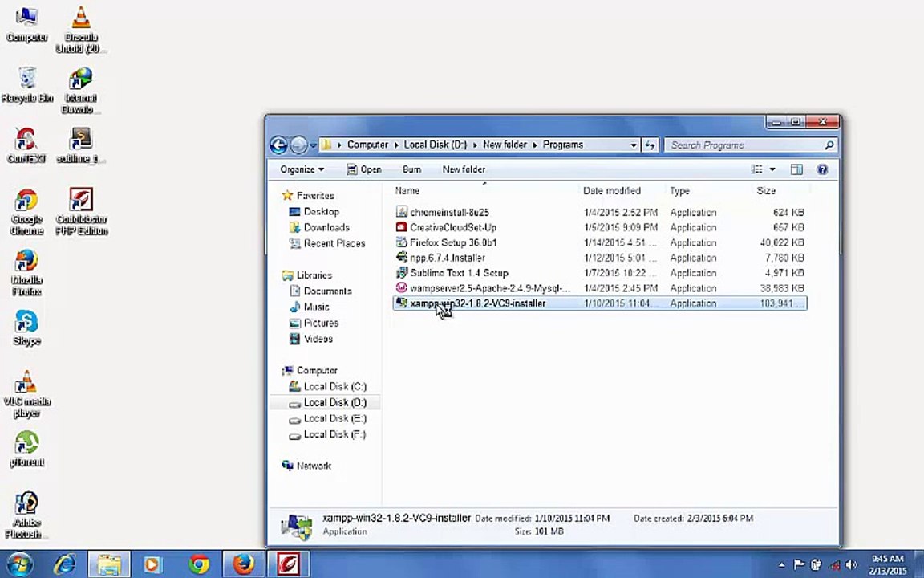Show hidden tray icons arrow
The width and height of the screenshot is (924, 578).
click(x=781, y=565)
